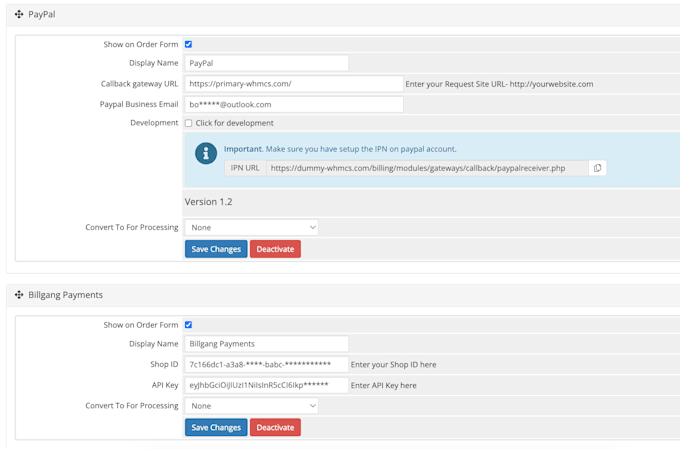The height and width of the screenshot is (449, 680).
Task: Uncheck Show on Order Form for PayPal
Action: click(189, 44)
